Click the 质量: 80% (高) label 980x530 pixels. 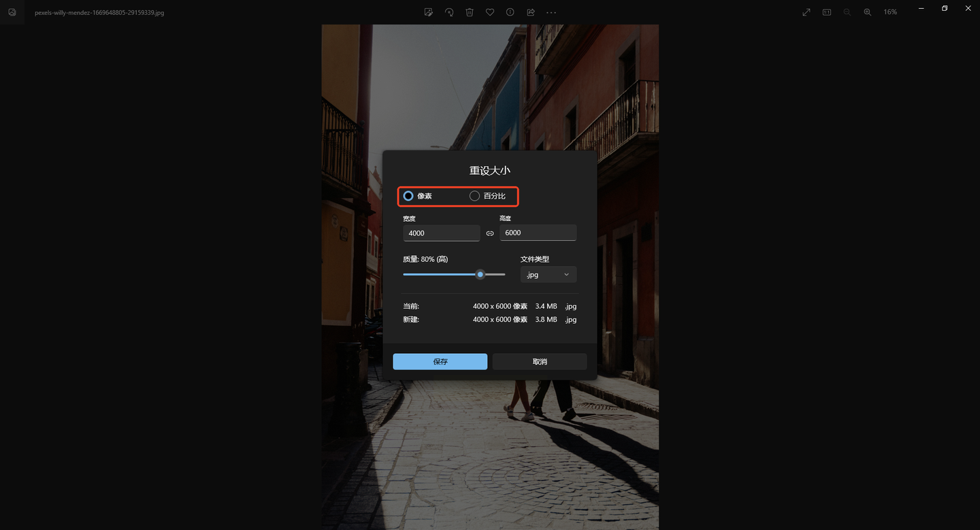(425, 259)
